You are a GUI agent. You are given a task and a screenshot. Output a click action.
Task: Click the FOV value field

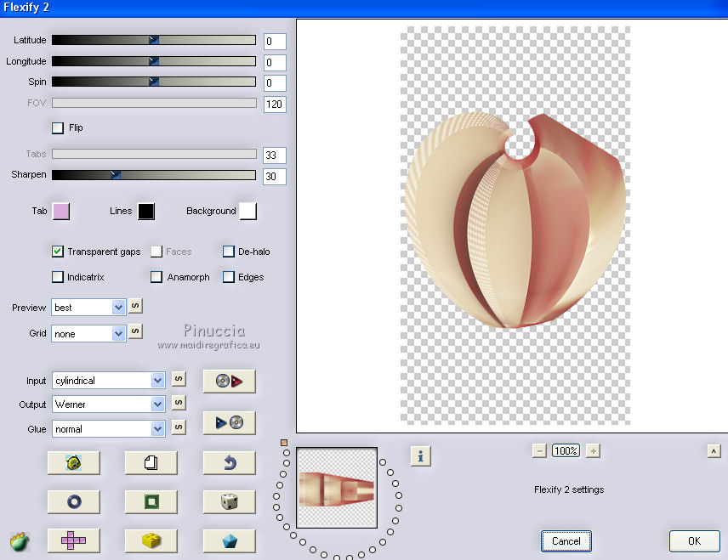click(x=275, y=104)
